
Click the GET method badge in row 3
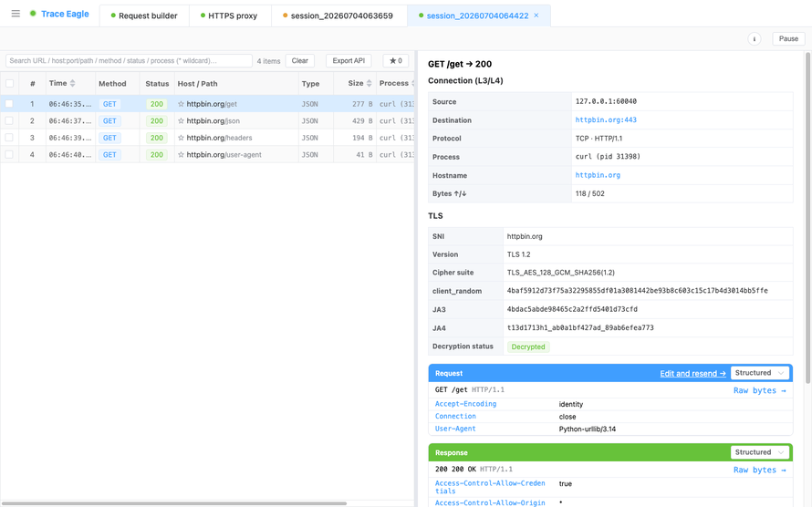[109, 138]
